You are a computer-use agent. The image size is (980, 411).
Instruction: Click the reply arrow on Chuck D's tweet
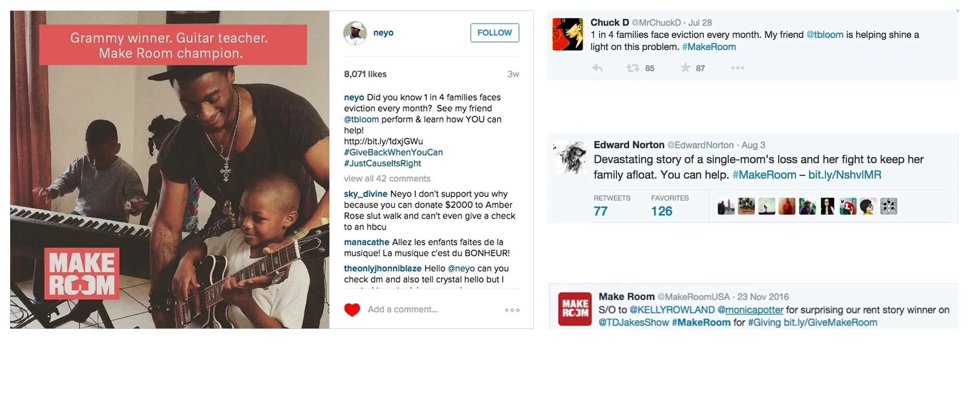point(597,68)
